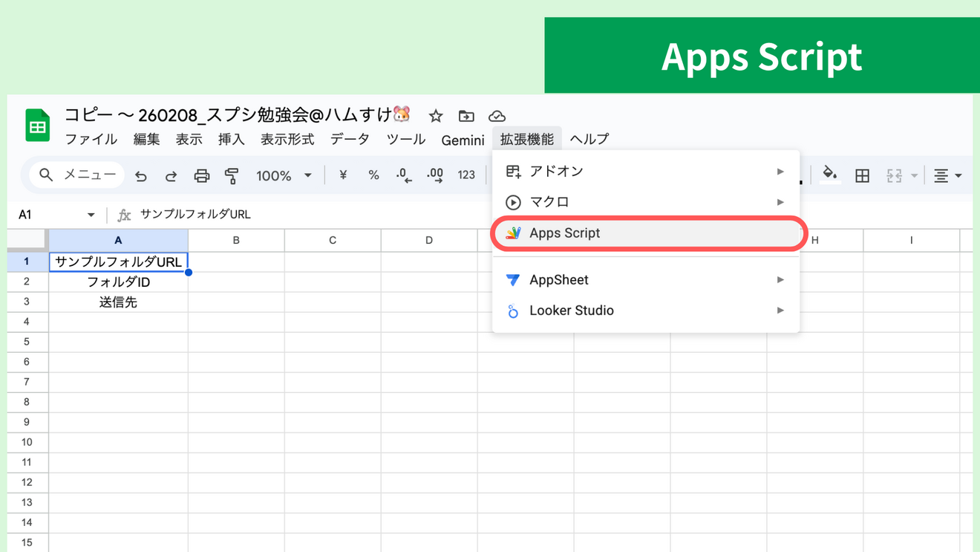Click the document title text
Viewport: 980px width, 552px height.
tap(238, 115)
